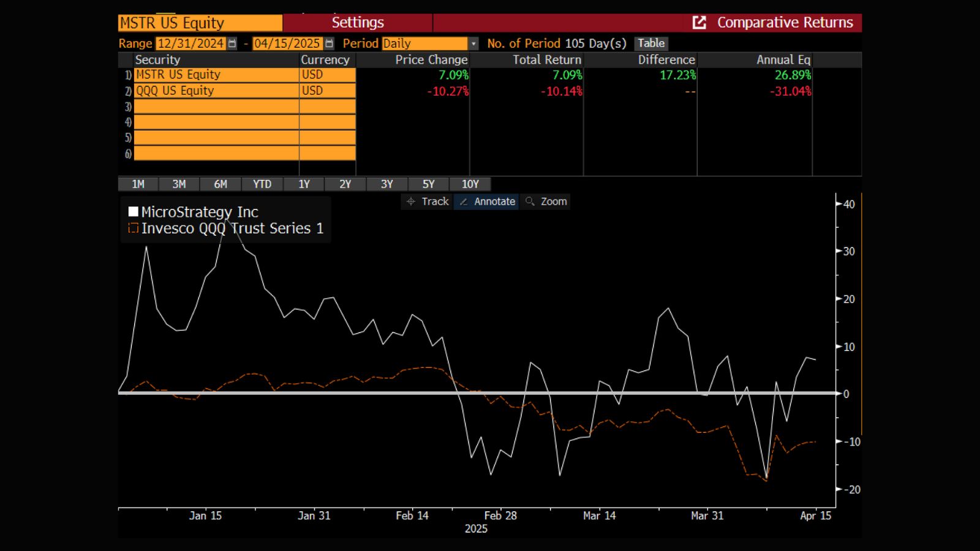The image size is (980, 551).
Task: Click the Currency column header
Action: pyautogui.click(x=325, y=60)
